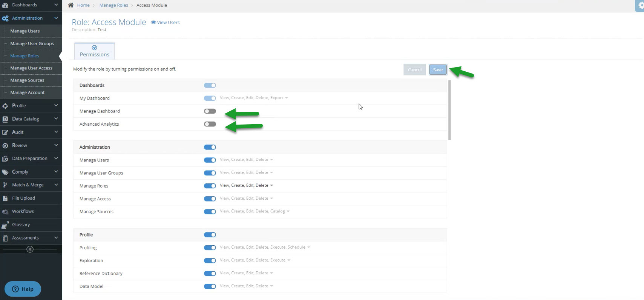Open the settings gear at top right

(640, 6)
